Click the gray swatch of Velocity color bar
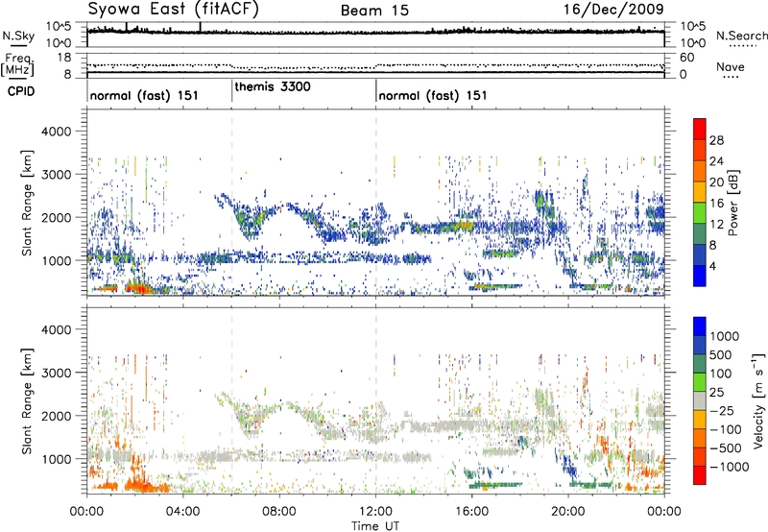Viewport: 768px width, 532px height. tap(700, 400)
